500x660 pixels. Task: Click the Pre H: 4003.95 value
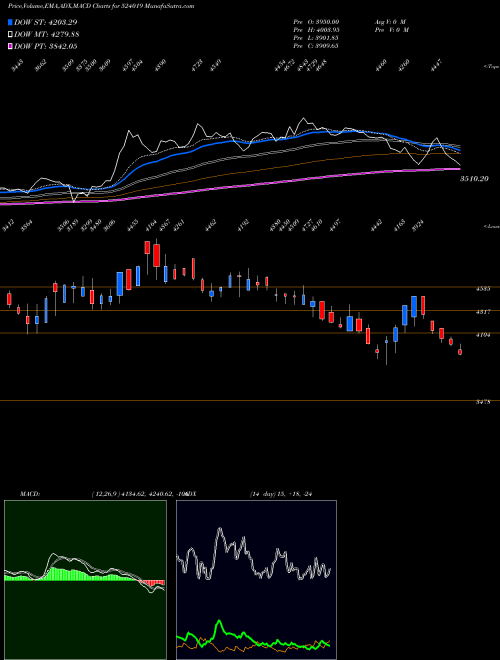pyautogui.click(x=316, y=30)
